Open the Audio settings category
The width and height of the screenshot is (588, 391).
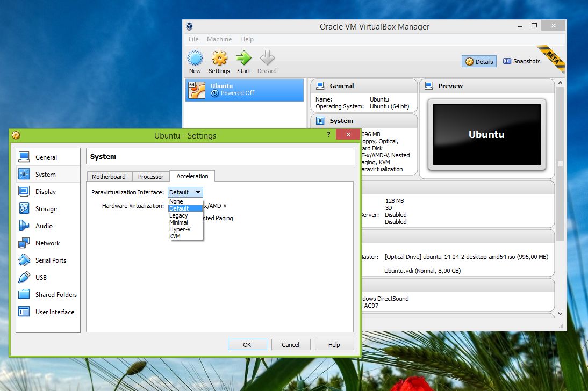48,226
